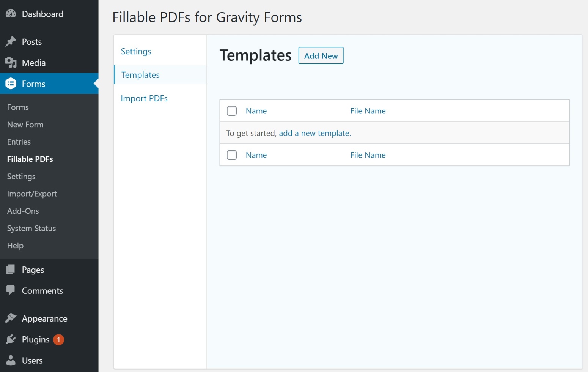Click the Add New button

(321, 55)
